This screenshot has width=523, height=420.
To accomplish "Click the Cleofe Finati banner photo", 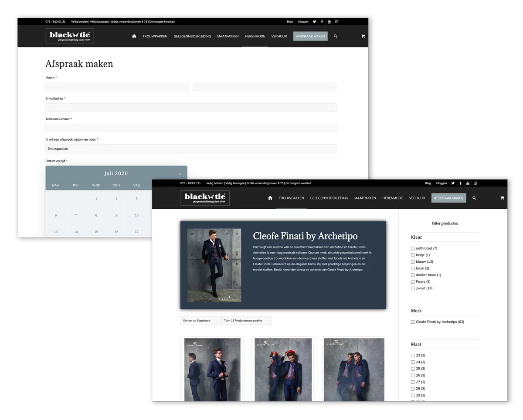I will pyautogui.click(x=214, y=265).
